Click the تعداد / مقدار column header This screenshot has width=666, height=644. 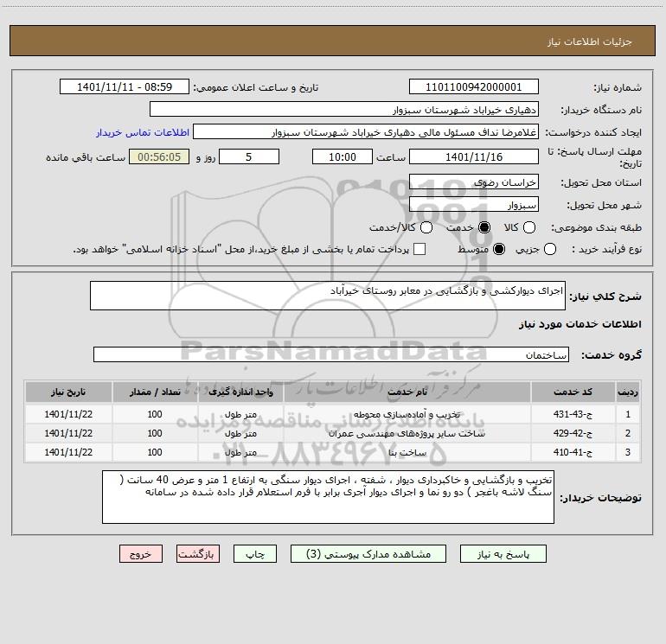155,392
